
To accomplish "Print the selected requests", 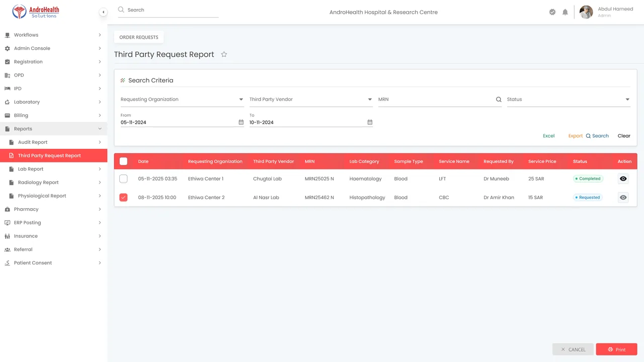I will point(616,349).
